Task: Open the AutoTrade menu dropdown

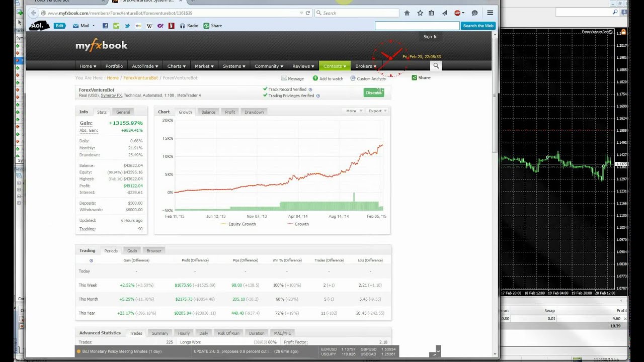Action: [x=145, y=66]
